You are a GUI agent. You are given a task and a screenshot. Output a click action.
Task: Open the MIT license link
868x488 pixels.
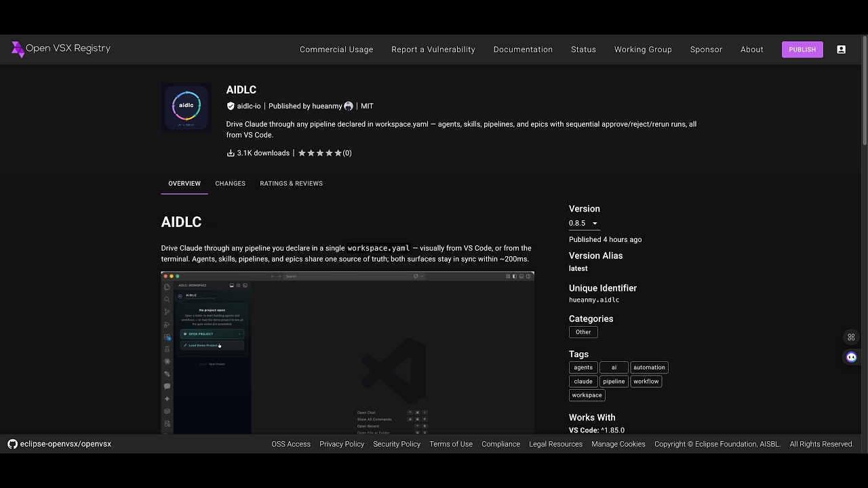(x=367, y=106)
